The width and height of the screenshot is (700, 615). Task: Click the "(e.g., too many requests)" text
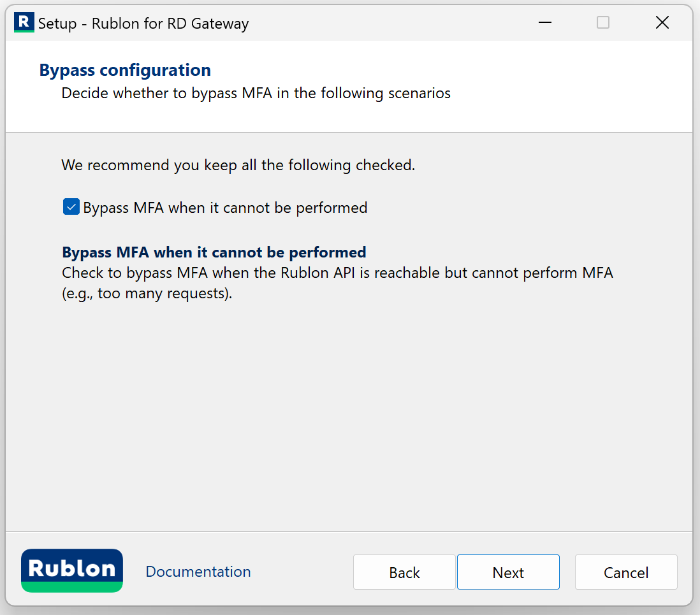(147, 294)
